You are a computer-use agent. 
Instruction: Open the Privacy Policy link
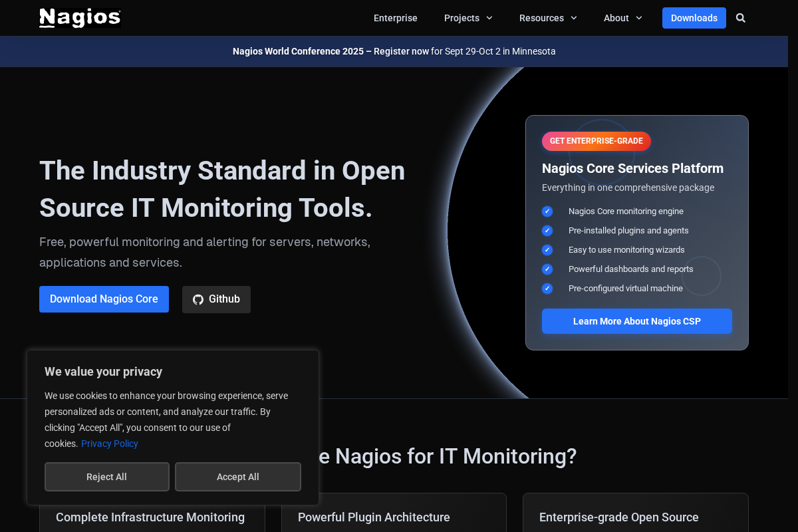(x=110, y=444)
